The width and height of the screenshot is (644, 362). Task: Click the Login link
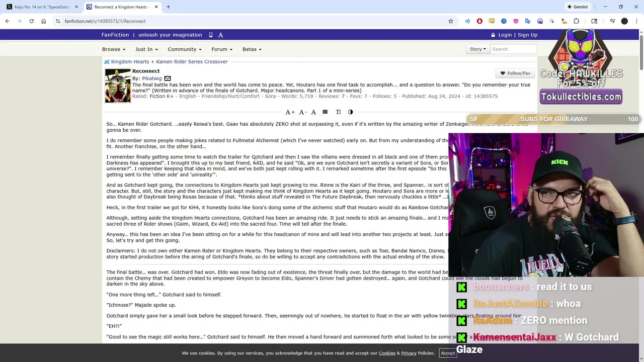click(x=505, y=35)
